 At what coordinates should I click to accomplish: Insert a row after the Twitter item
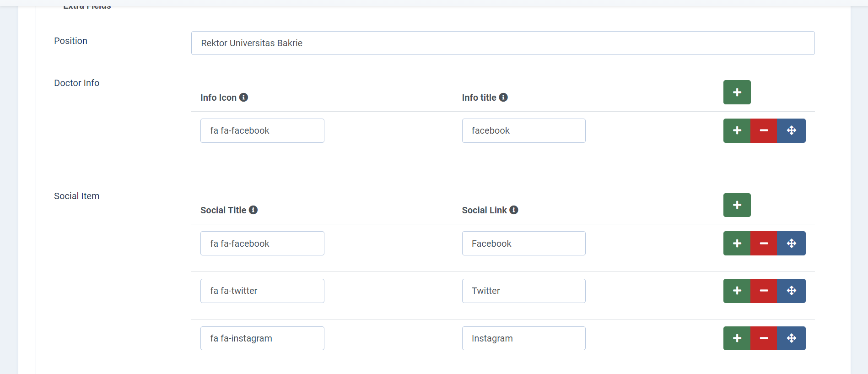click(737, 291)
